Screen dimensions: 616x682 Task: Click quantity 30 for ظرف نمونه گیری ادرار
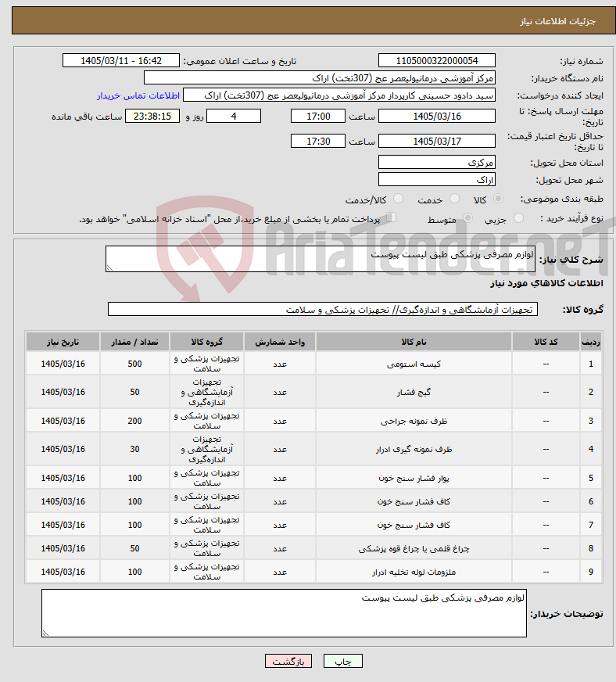pyautogui.click(x=134, y=449)
